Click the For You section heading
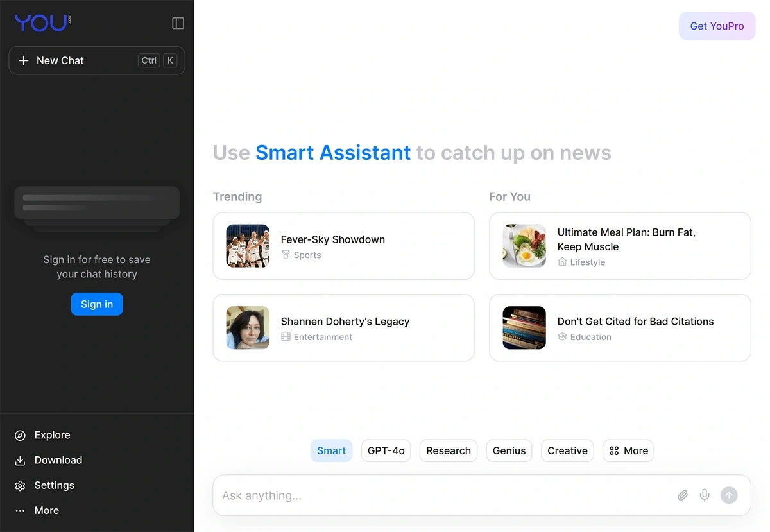The width and height of the screenshot is (770, 532). [510, 196]
